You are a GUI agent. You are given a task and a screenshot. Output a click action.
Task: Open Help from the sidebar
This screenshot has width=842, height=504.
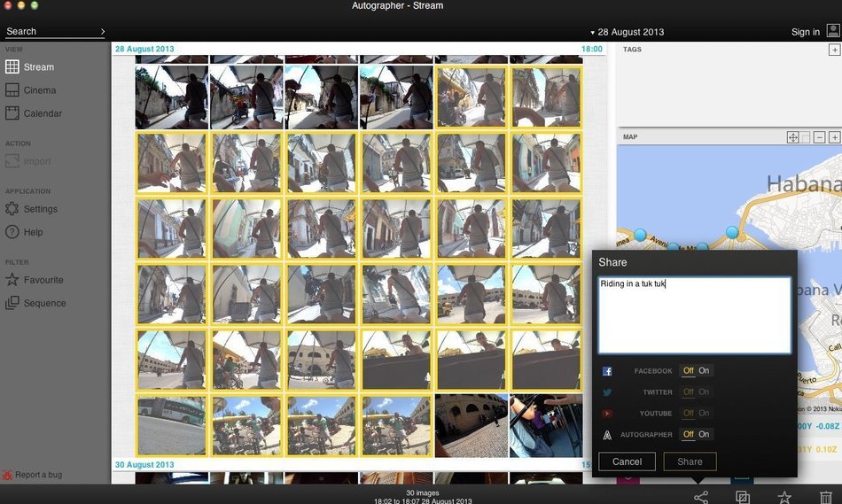pos(24,232)
